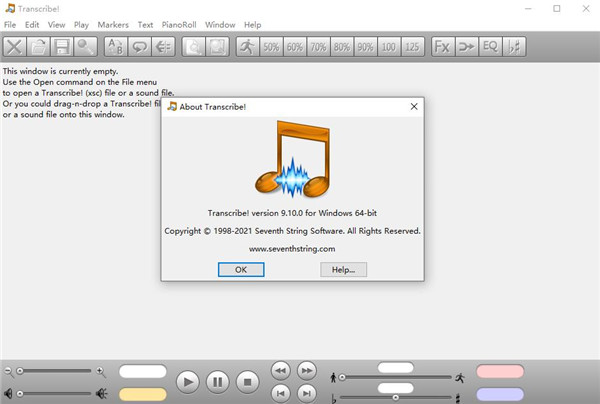Viewport: 600px width, 404px height.
Task: Click the zoom out magnifier icon
Action: (8, 371)
